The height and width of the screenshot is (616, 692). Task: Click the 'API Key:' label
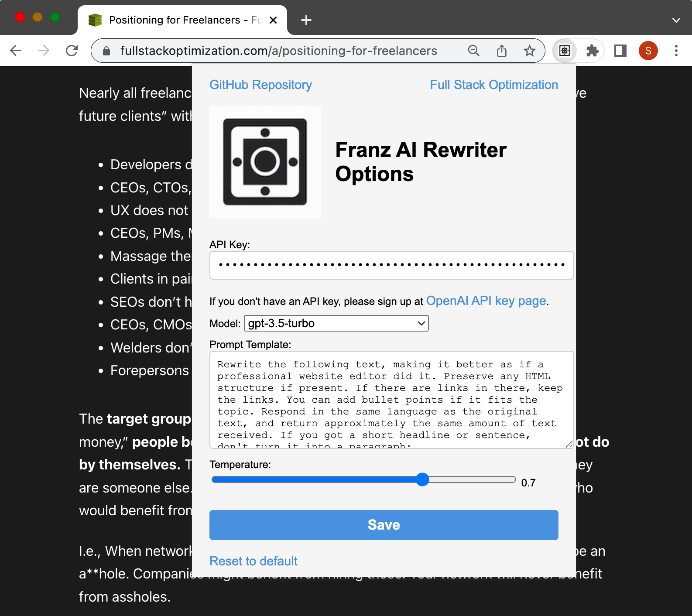click(x=230, y=245)
